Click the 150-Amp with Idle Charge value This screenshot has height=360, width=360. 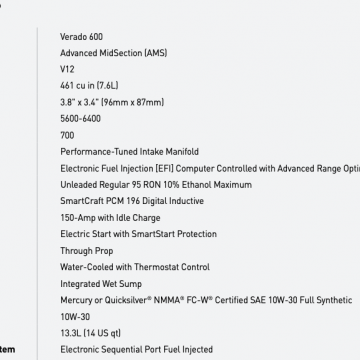coord(110,218)
